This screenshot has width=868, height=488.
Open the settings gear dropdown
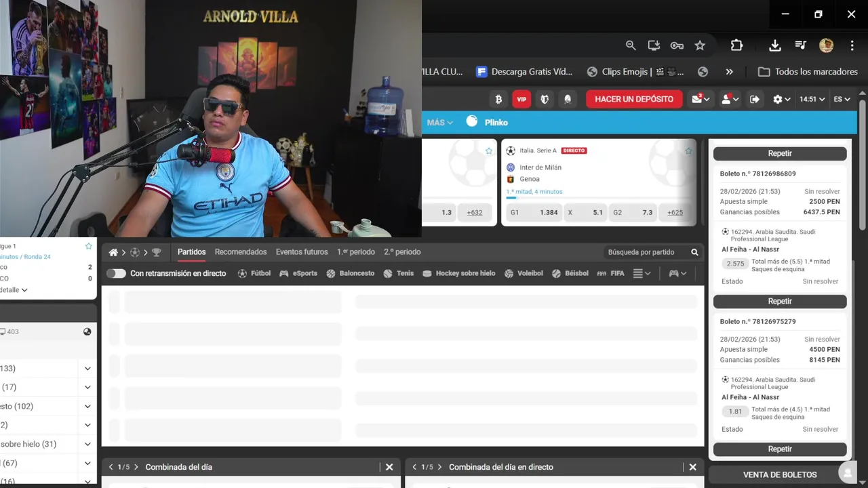[781, 99]
